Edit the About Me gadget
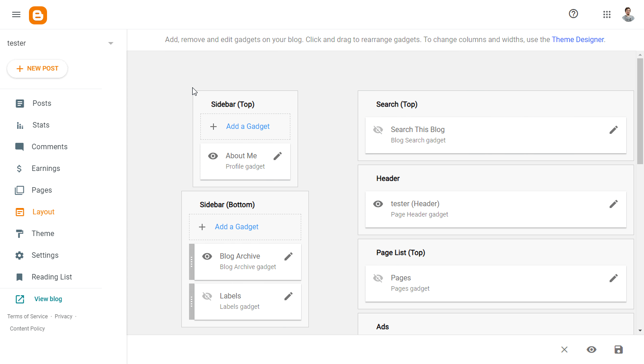Screen dimensions: 644x364 pos(277,156)
